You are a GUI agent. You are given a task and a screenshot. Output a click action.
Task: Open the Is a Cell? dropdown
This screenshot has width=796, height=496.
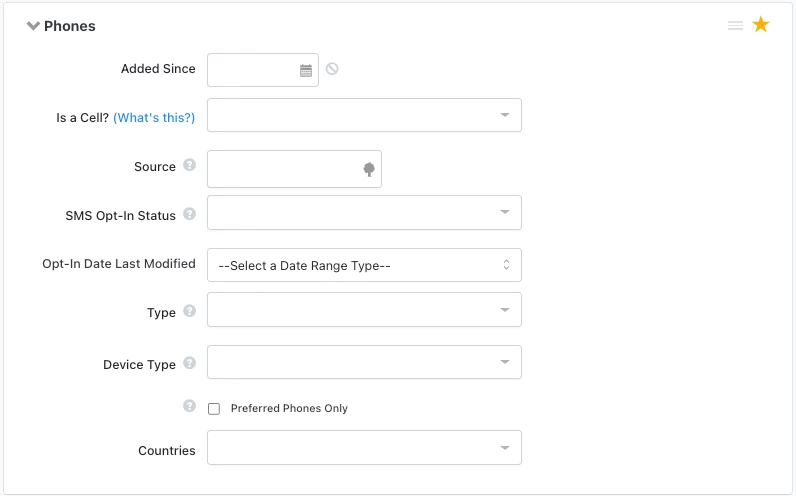click(364, 115)
